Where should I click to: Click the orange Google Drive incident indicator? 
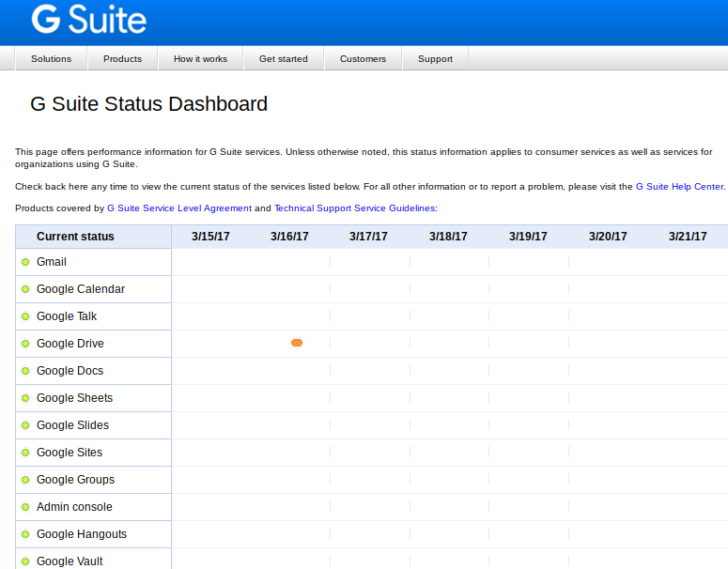[297, 344]
